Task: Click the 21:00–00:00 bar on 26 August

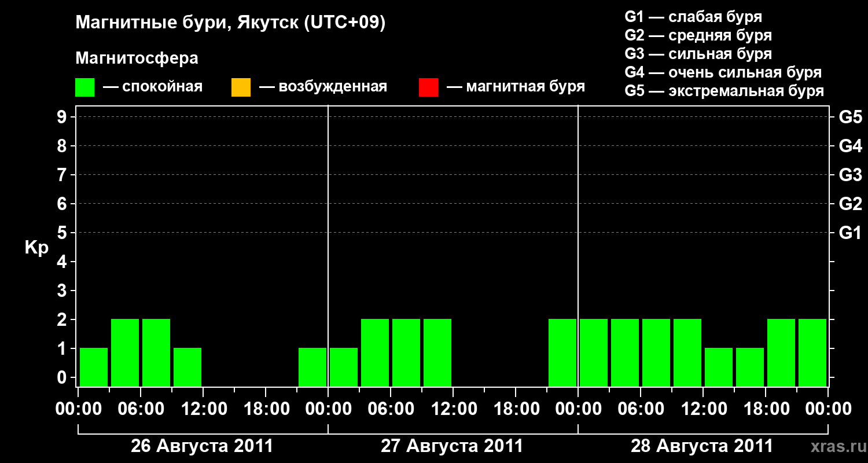Action: (x=312, y=367)
